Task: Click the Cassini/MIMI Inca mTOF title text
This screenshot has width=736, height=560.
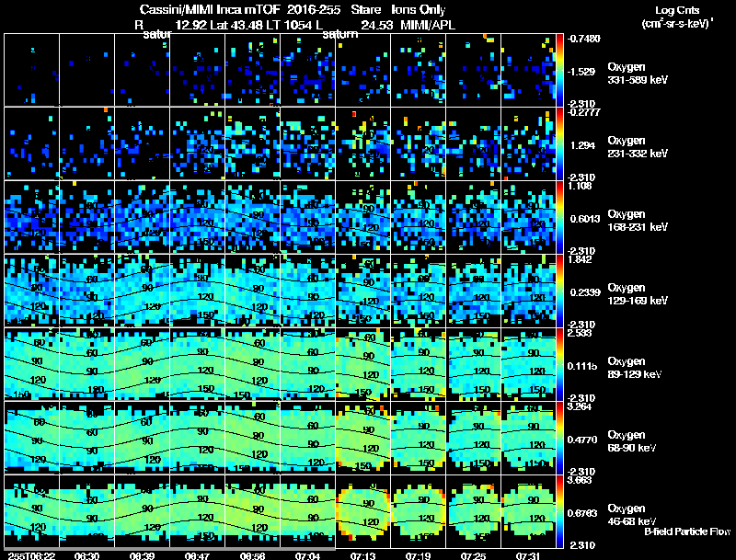Action: (210, 9)
